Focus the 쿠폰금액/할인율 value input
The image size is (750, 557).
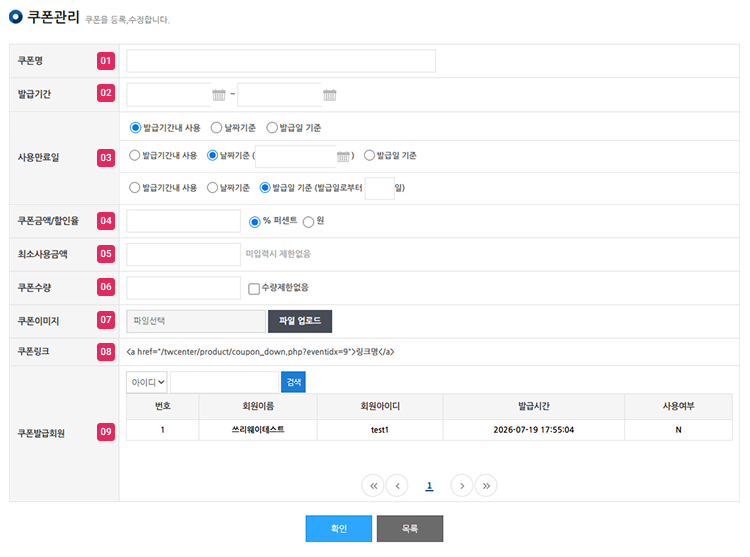click(183, 221)
